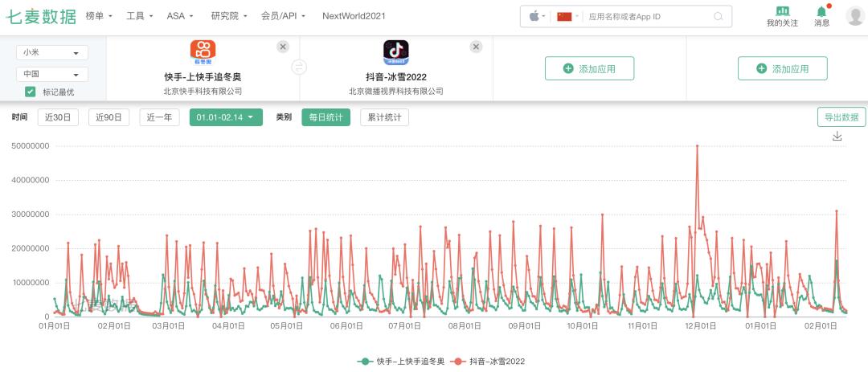
Task: Expand the 会员/API menu
Action: pos(283,16)
